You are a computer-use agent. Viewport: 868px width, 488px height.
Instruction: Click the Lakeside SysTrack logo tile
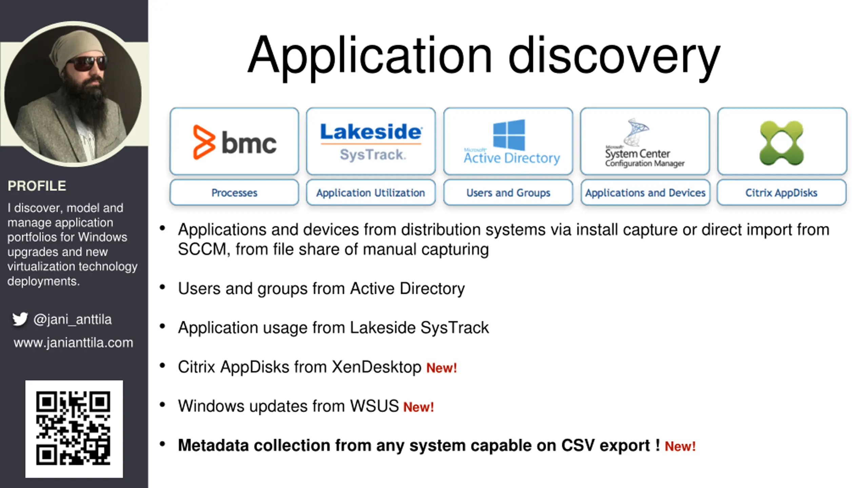[371, 141]
